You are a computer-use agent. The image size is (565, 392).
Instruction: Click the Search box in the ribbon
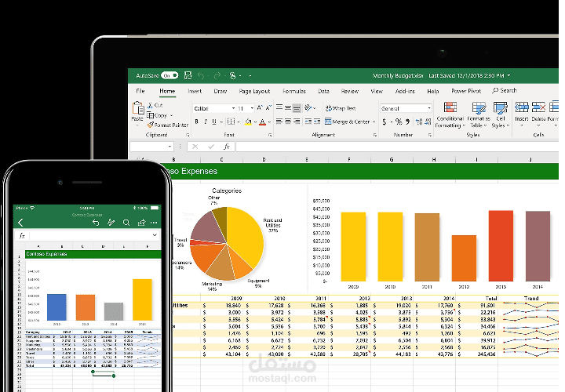coord(505,90)
